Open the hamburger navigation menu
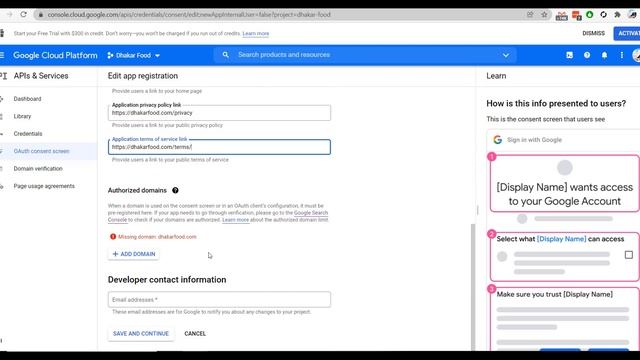This screenshot has width=640, height=360. tap(2, 55)
